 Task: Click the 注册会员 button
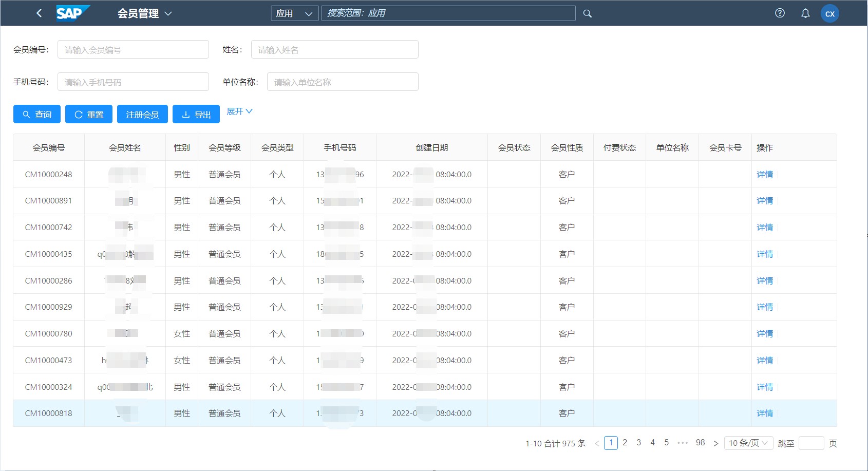tap(142, 115)
